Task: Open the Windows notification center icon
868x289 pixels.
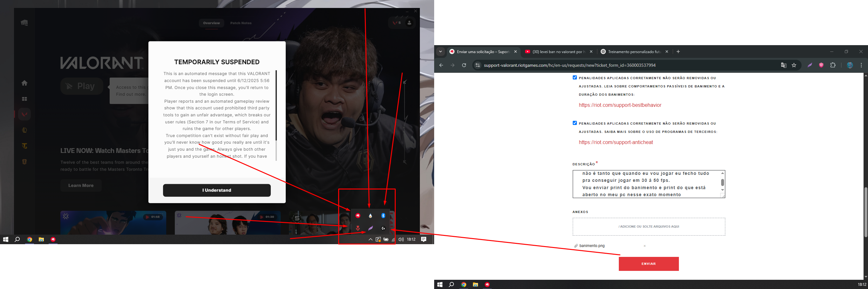Action: click(x=424, y=239)
